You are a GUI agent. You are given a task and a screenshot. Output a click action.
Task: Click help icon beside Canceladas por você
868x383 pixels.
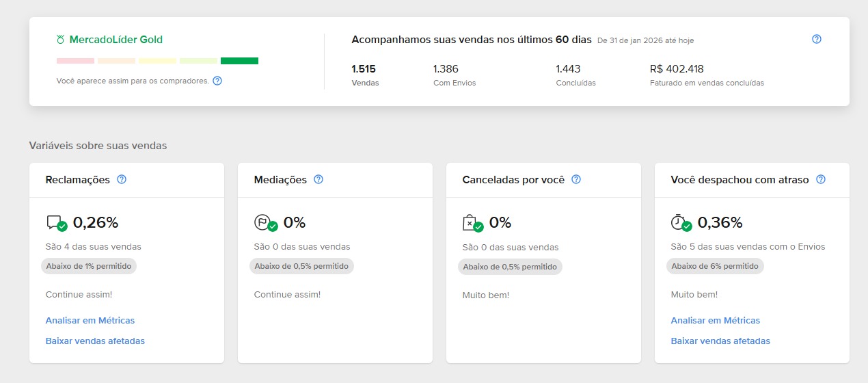(576, 180)
